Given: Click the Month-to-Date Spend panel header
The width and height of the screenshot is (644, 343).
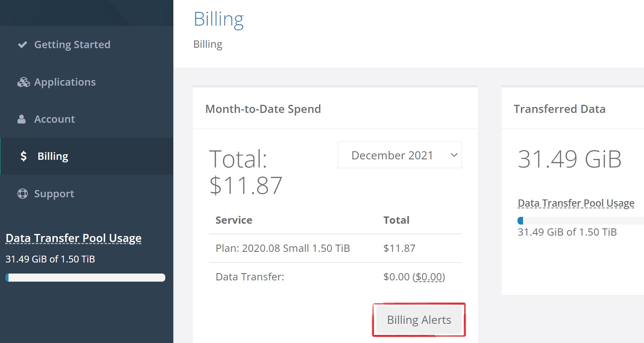Looking at the screenshot, I should [335, 109].
